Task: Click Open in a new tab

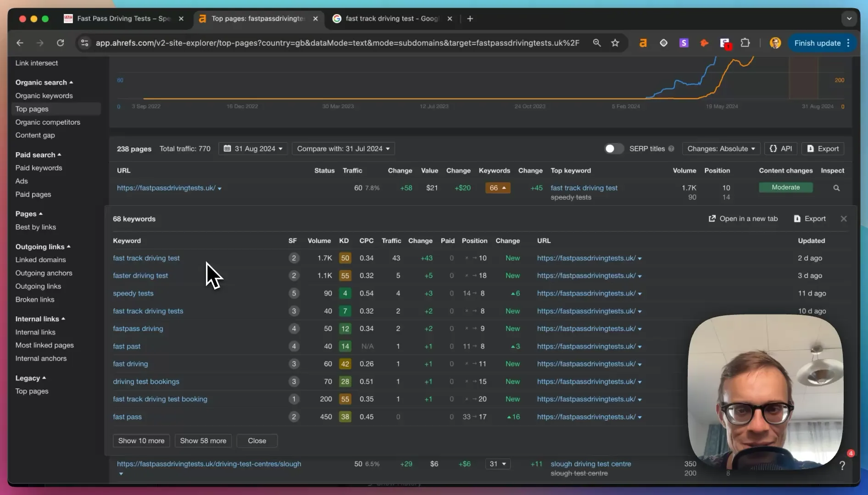Action: 743,219
